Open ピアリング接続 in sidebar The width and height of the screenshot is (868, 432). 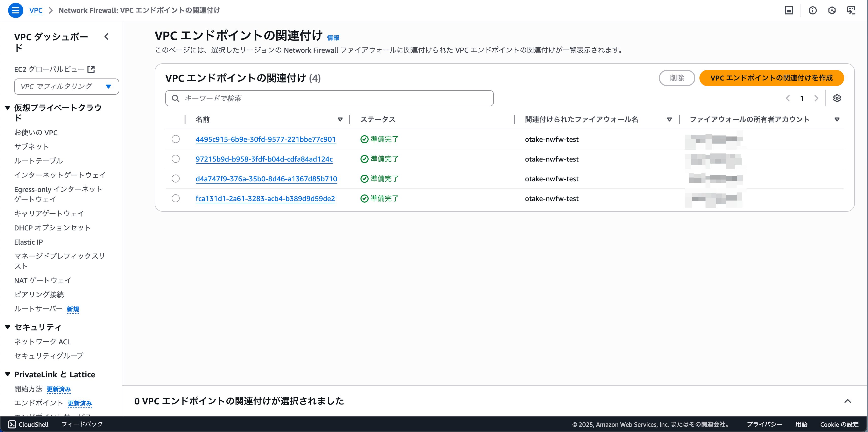click(x=39, y=294)
